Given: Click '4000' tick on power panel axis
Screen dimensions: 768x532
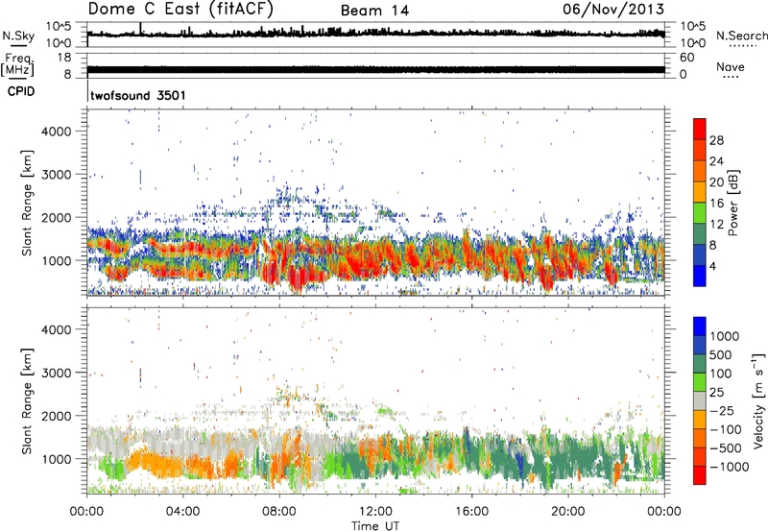Looking at the screenshot, I should coord(57,132).
